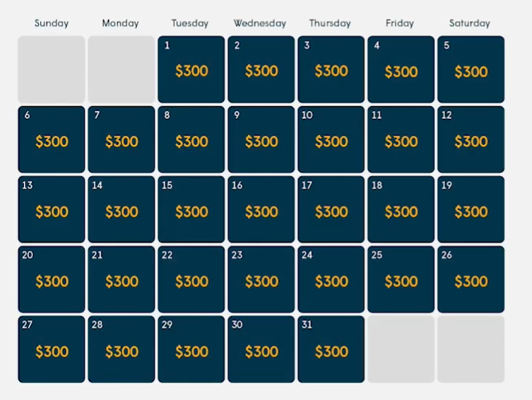Choose the day 27 calendar tile

point(52,349)
